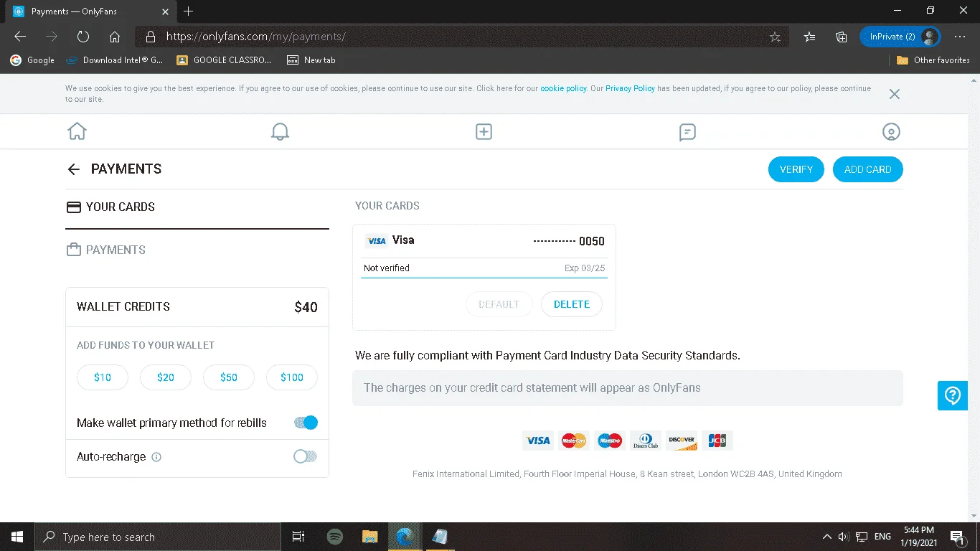
Task: Open browser settings and more menu
Action: click(x=960, y=37)
